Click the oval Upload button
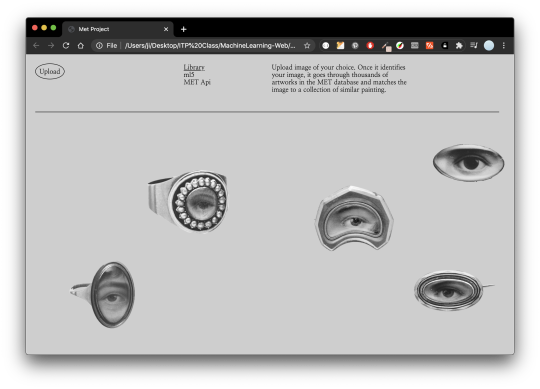This screenshot has width=540, height=389. coord(50,71)
